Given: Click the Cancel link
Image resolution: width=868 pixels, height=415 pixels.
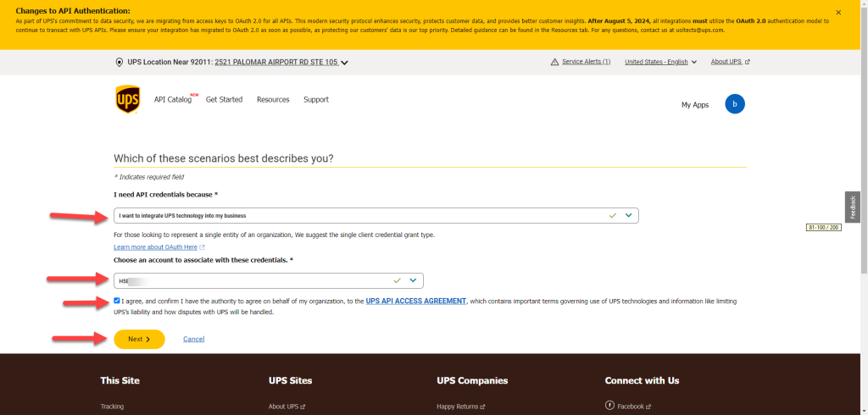Looking at the screenshot, I should click(194, 339).
